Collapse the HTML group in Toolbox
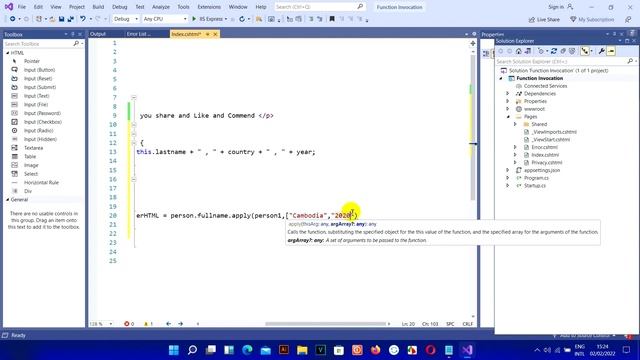Screen dimensions: 640x360 pos(8,53)
